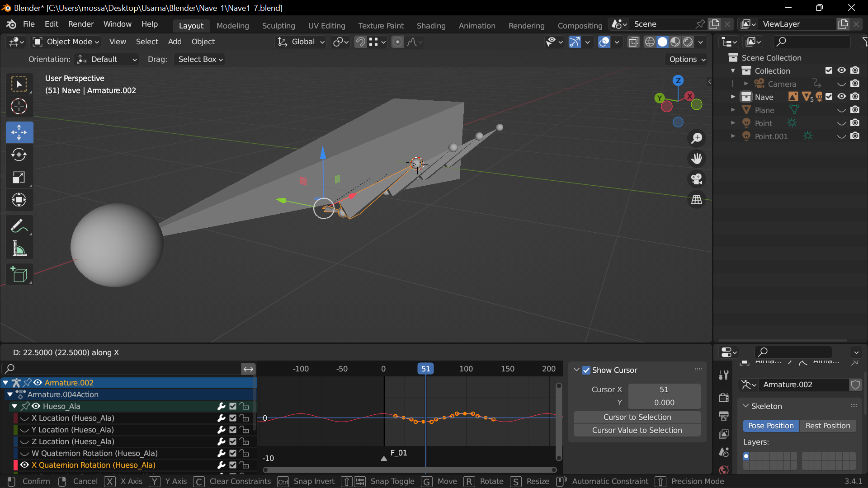This screenshot has width=868, height=488.
Task: Uncheck the Show Cursor checkbox
Action: pos(586,370)
